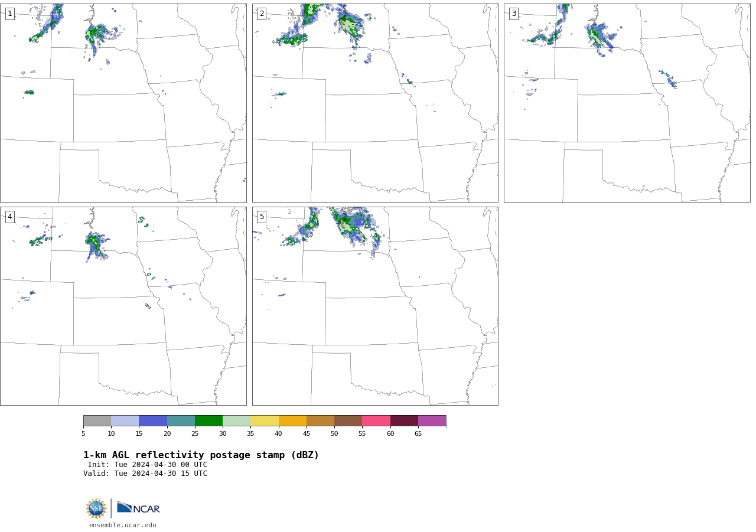This screenshot has height=532, width=756.
Task: Click the brown 50-55 dBZ swatch
Action: tap(348, 421)
